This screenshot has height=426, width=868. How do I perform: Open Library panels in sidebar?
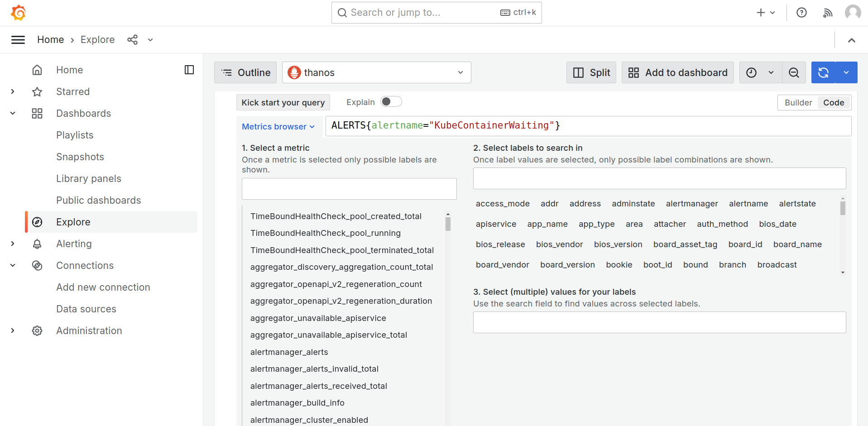pyautogui.click(x=89, y=178)
